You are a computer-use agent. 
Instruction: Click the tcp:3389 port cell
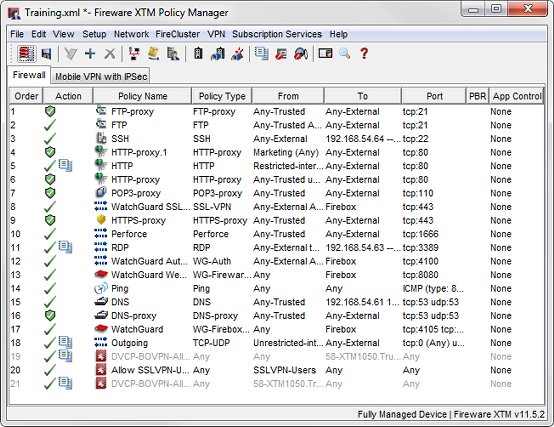[x=420, y=248]
